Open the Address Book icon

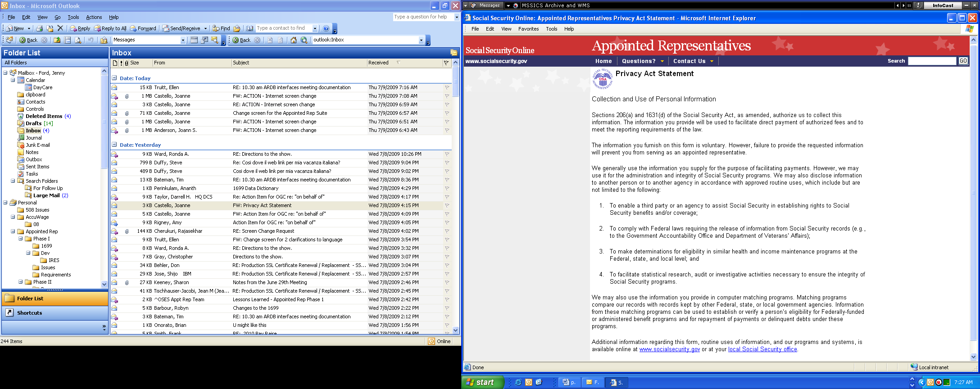(250, 28)
